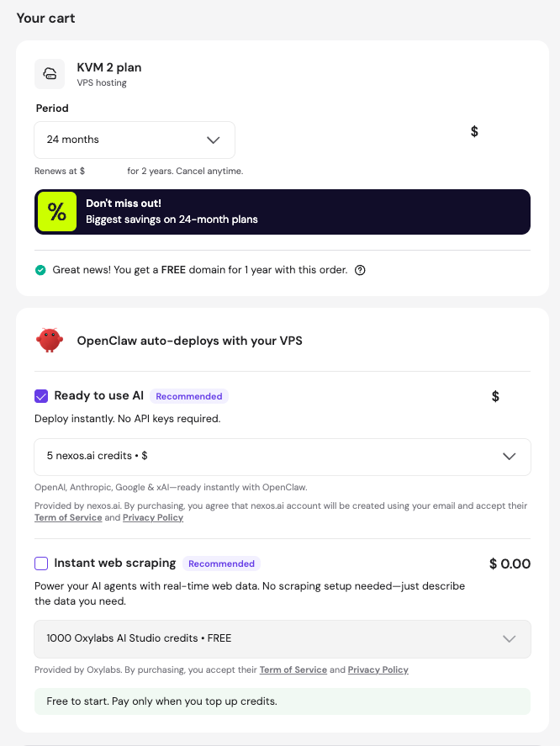Open the Oxylabs Term of Service link
560x746 pixels.
(x=293, y=670)
